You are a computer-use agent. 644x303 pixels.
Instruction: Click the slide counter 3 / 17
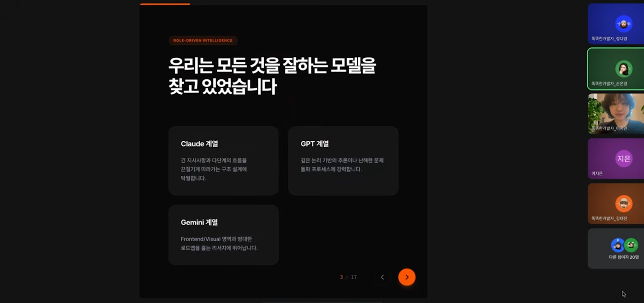tap(348, 277)
